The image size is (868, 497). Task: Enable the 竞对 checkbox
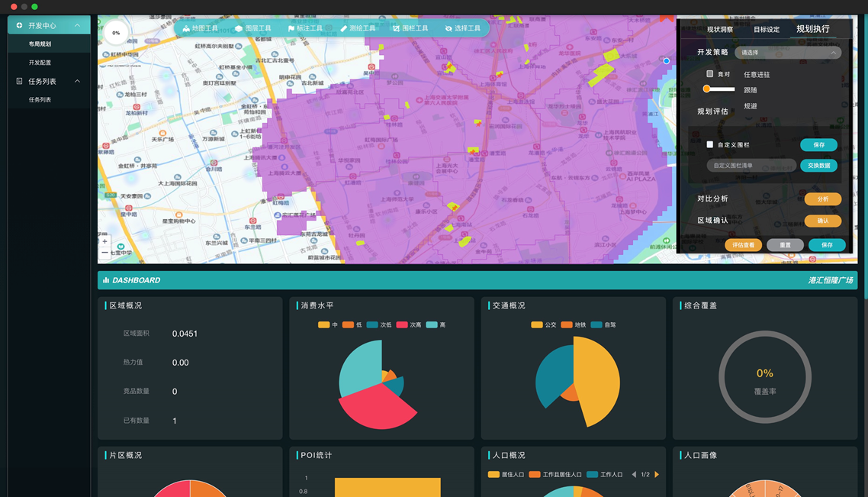710,74
